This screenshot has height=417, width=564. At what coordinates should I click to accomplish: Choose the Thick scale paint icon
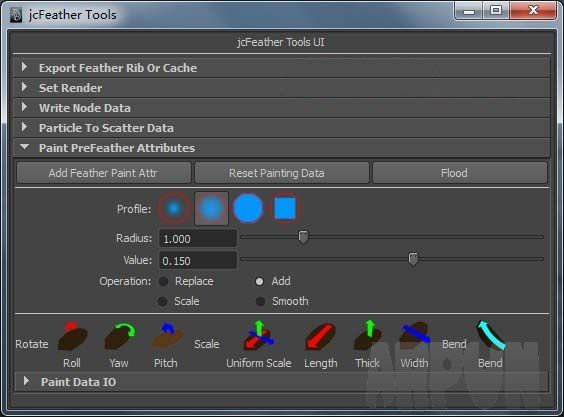coord(367,336)
